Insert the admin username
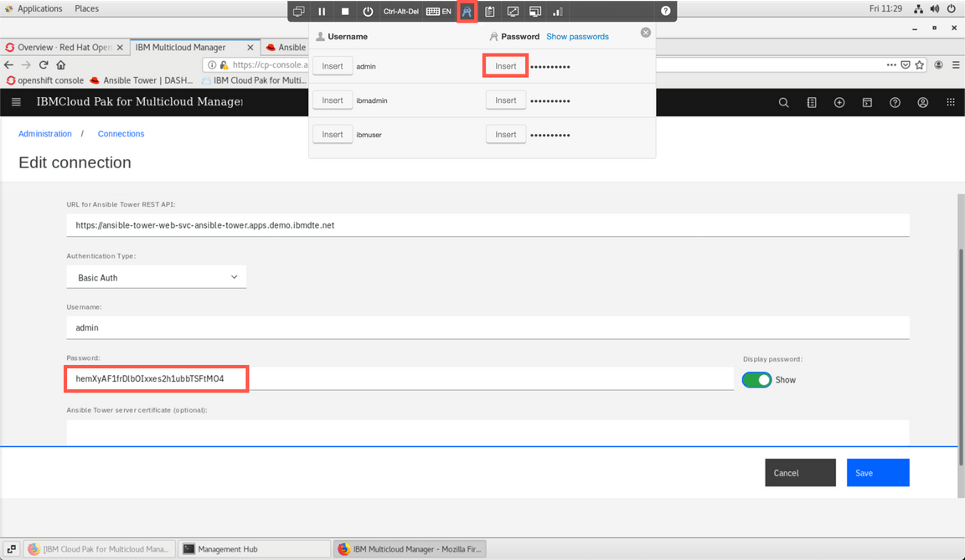 (333, 66)
